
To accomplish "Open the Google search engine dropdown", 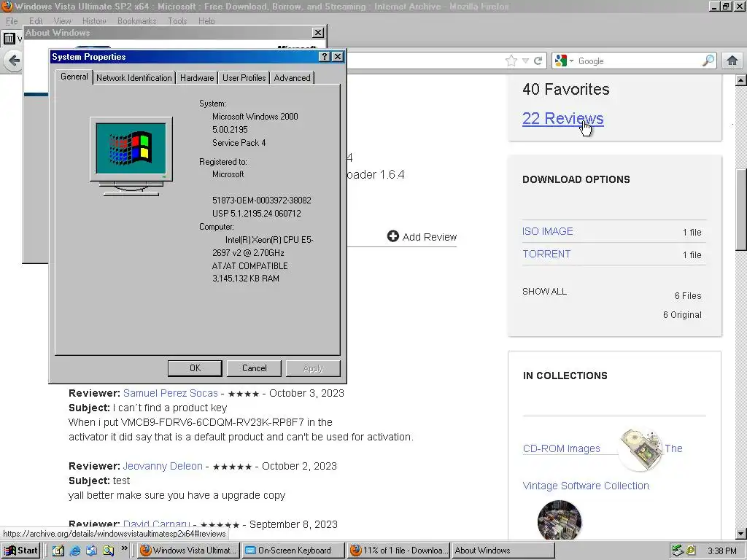I will (572, 61).
